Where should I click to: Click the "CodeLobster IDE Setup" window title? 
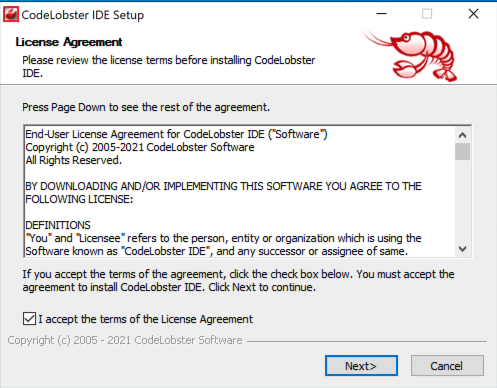(x=83, y=15)
